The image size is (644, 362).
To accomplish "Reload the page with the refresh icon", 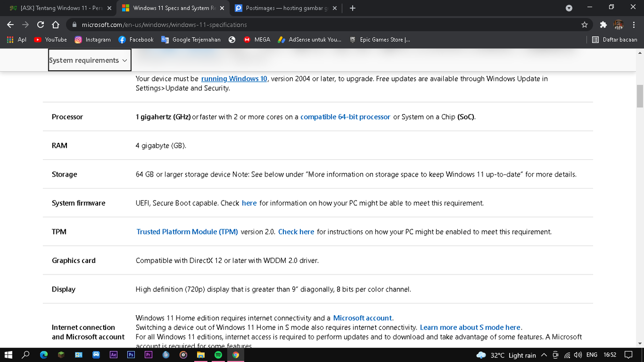I will tap(41, 25).
